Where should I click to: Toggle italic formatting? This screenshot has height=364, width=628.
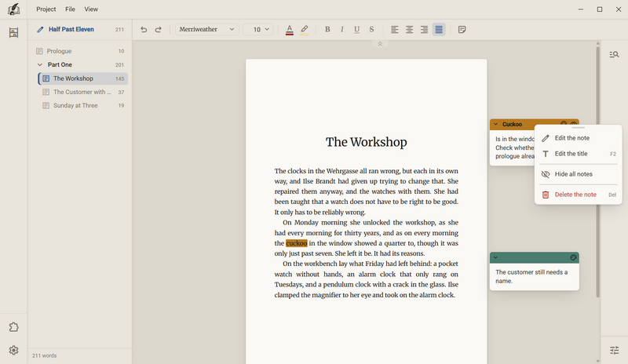(x=342, y=29)
